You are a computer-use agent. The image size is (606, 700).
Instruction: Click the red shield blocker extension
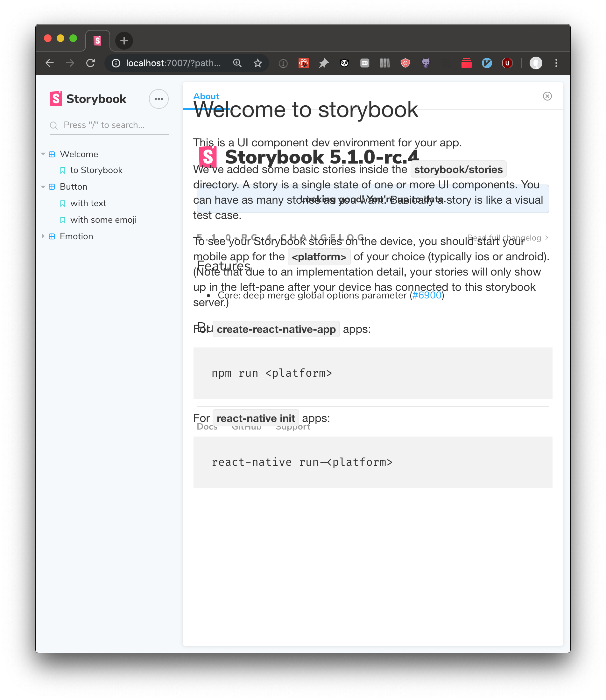click(x=405, y=63)
